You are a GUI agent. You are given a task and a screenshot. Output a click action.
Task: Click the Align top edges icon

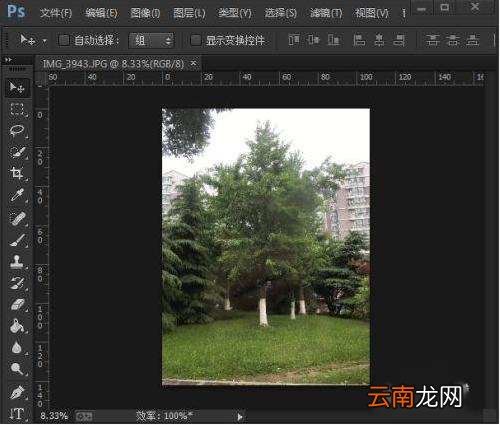[x=294, y=40]
